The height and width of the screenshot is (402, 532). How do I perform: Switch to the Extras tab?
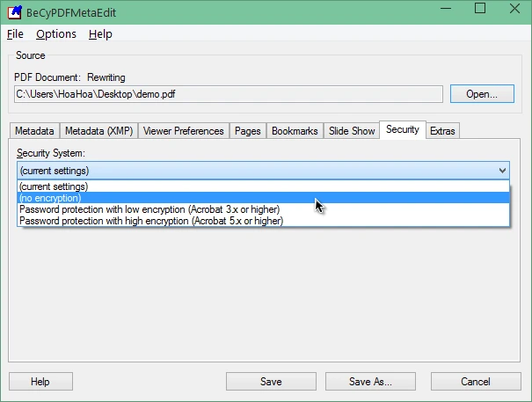tap(442, 131)
